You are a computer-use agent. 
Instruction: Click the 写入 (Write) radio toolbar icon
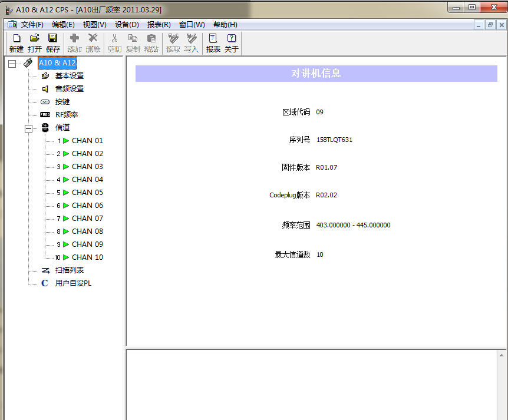click(192, 38)
